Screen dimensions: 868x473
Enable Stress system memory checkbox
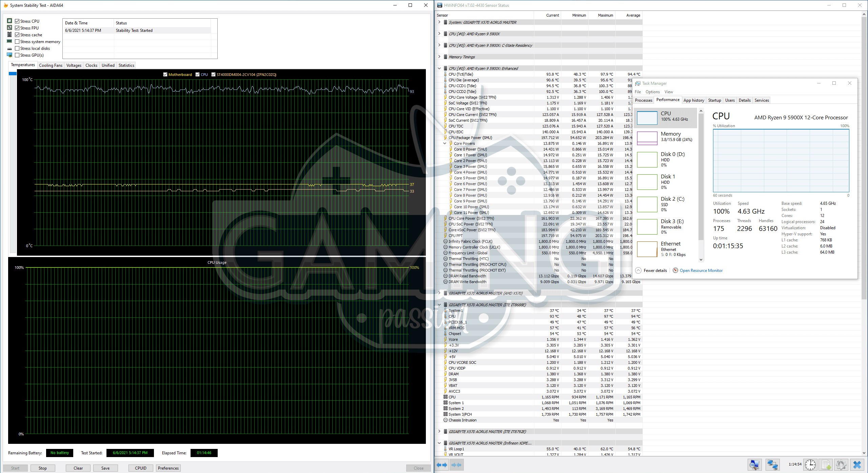coord(17,42)
